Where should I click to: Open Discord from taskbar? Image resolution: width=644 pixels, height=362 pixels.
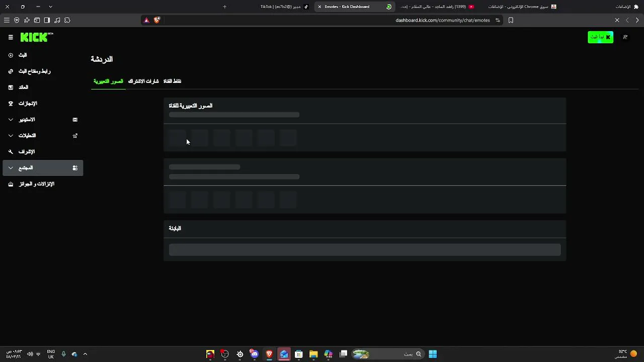pos(254,354)
